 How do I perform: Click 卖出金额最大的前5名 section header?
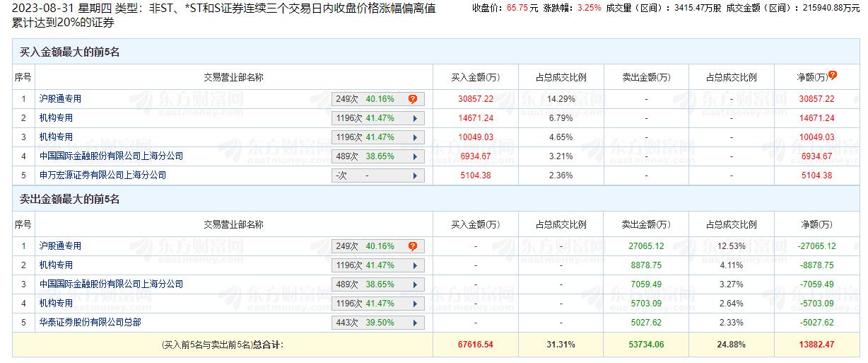(x=69, y=200)
